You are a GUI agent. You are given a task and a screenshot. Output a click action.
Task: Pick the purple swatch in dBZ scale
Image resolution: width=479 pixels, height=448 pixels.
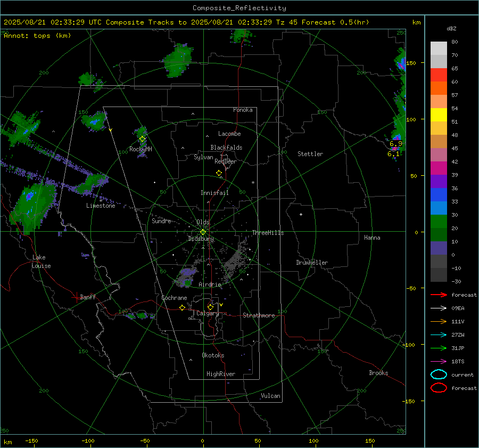coord(439,181)
